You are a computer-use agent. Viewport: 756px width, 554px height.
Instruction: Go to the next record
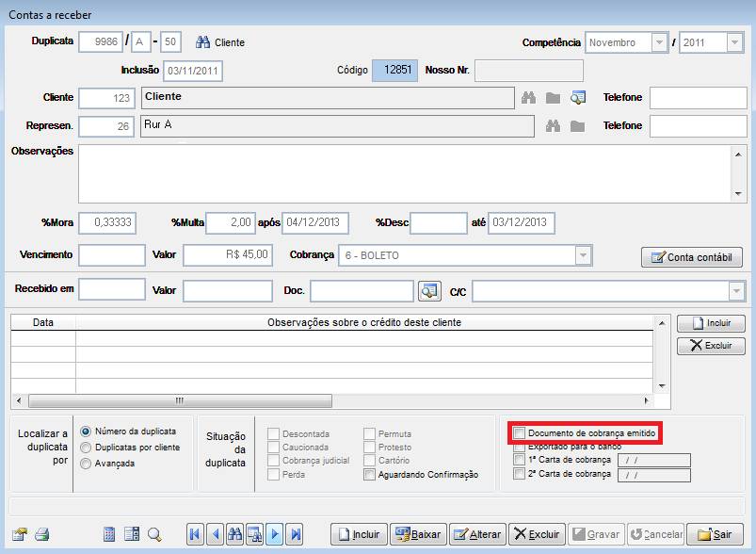click(x=274, y=534)
